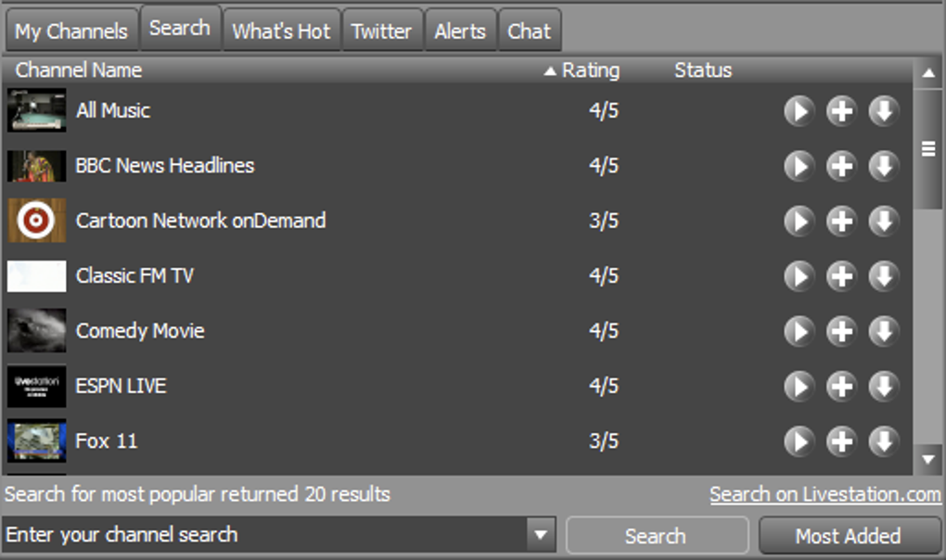Switch to the What's Hot tab

click(x=281, y=31)
